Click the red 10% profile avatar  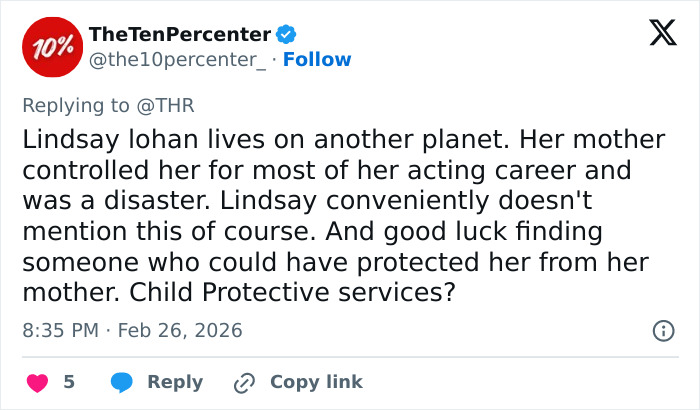pyautogui.click(x=49, y=47)
